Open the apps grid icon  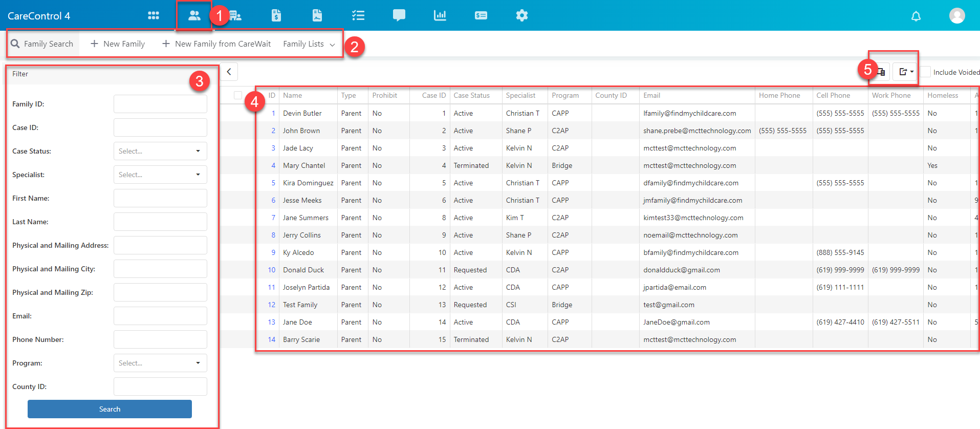154,15
